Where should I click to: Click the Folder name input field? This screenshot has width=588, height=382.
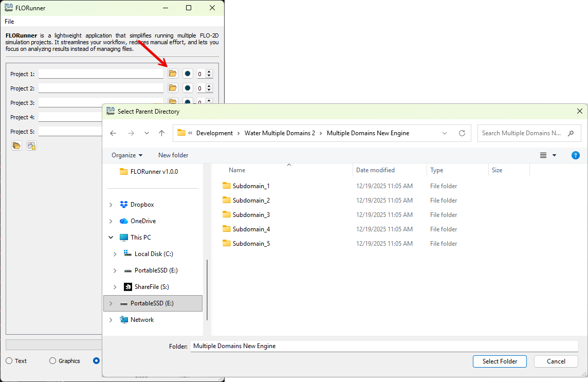pos(384,347)
